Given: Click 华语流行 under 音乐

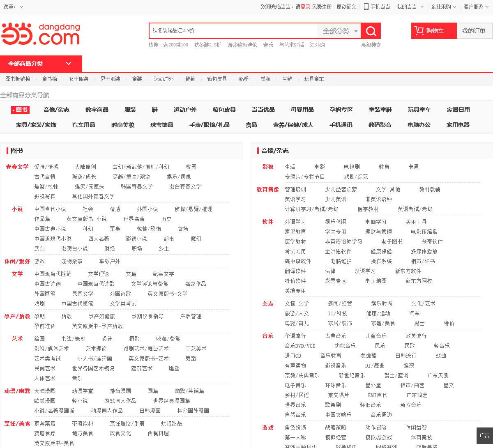Looking at the screenshot, I should pos(295,336).
